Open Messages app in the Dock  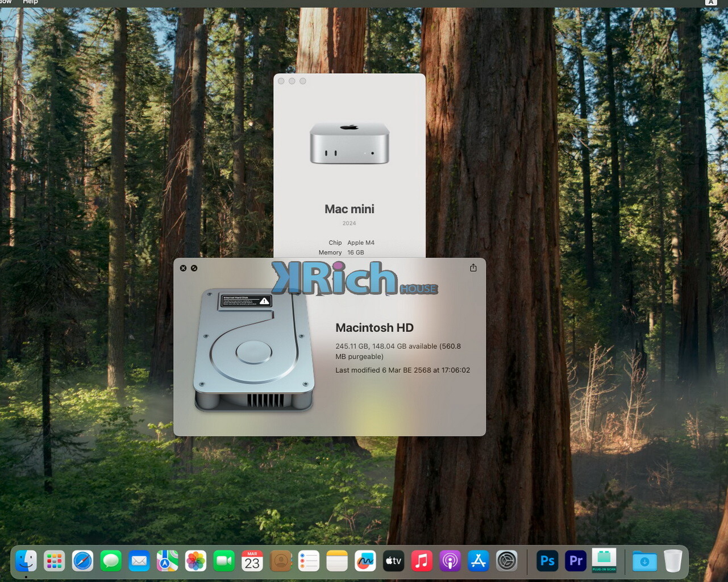coord(111,561)
